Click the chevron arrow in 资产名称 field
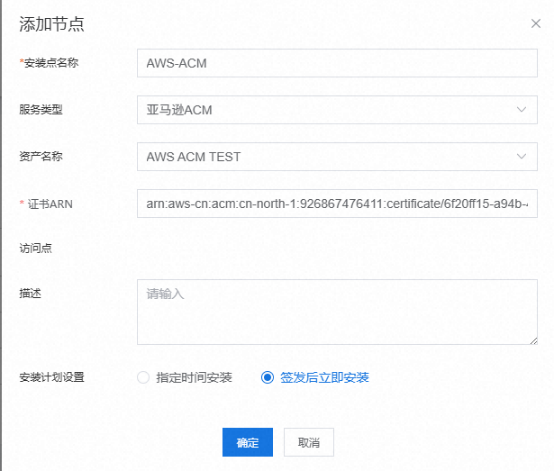This screenshot has height=471, width=554. [x=521, y=156]
